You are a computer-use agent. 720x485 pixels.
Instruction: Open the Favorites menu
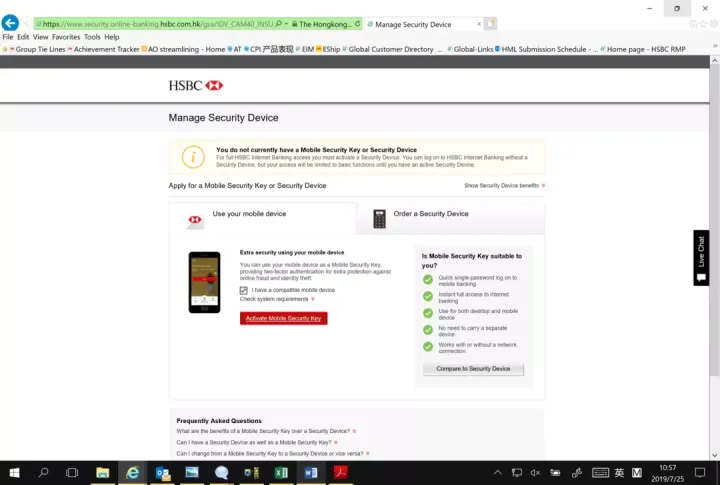tap(66, 37)
